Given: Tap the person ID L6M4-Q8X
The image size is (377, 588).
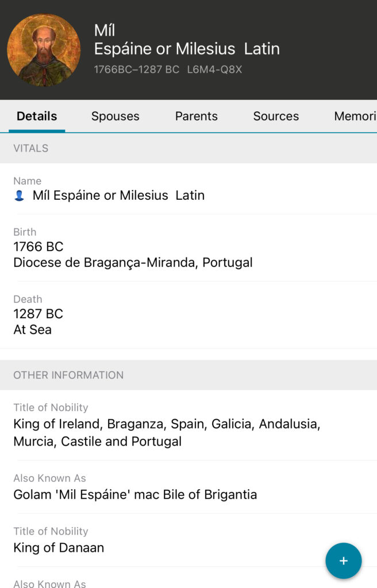Looking at the screenshot, I should point(214,70).
